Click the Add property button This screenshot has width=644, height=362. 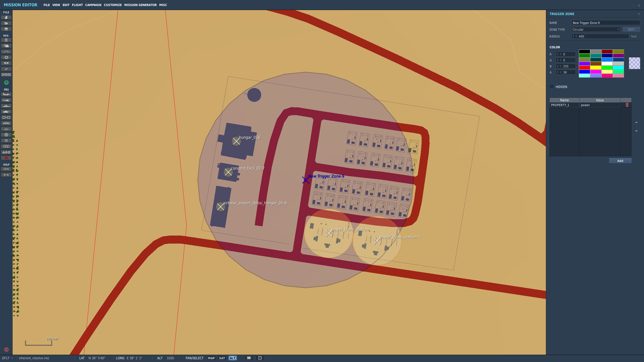(x=620, y=161)
